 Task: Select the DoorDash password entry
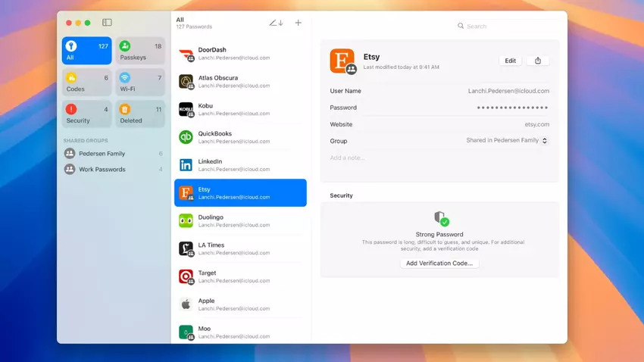(x=240, y=54)
